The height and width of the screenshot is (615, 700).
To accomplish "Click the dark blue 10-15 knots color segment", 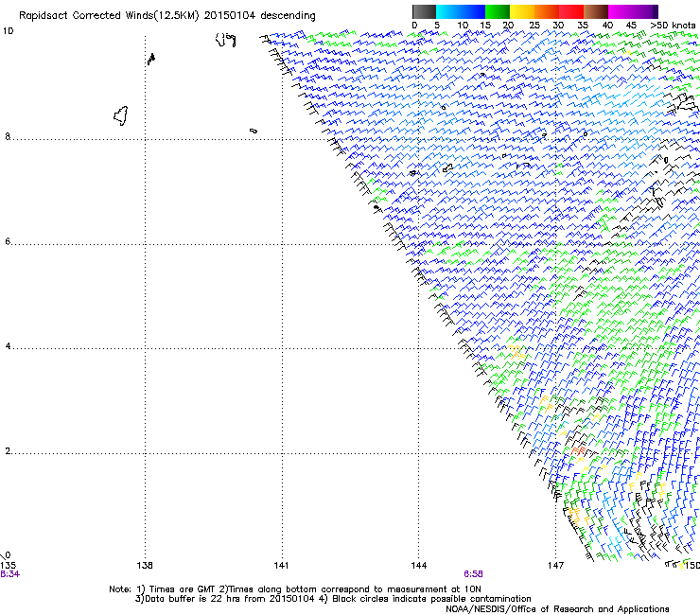I will pyautogui.click(x=473, y=11).
